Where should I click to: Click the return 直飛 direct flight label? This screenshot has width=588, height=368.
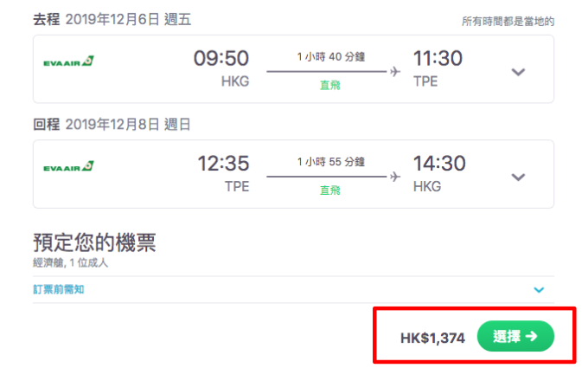click(330, 190)
